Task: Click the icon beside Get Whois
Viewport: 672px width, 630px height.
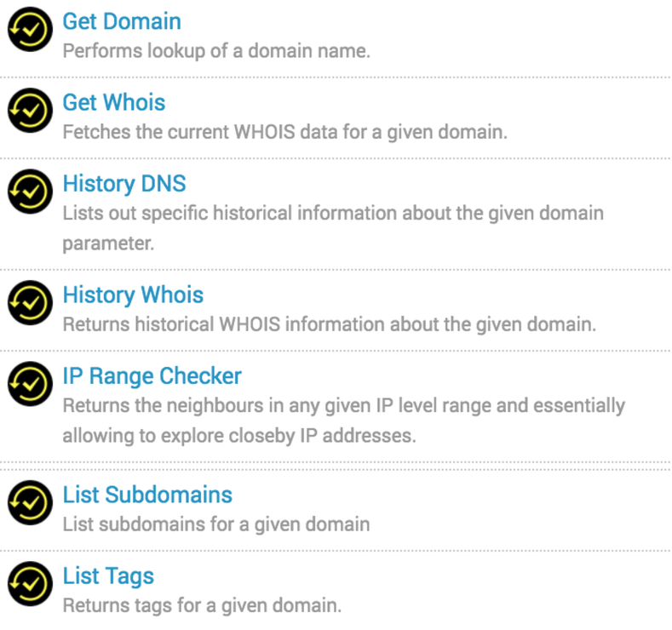Action: pyautogui.click(x=30, y=110)
